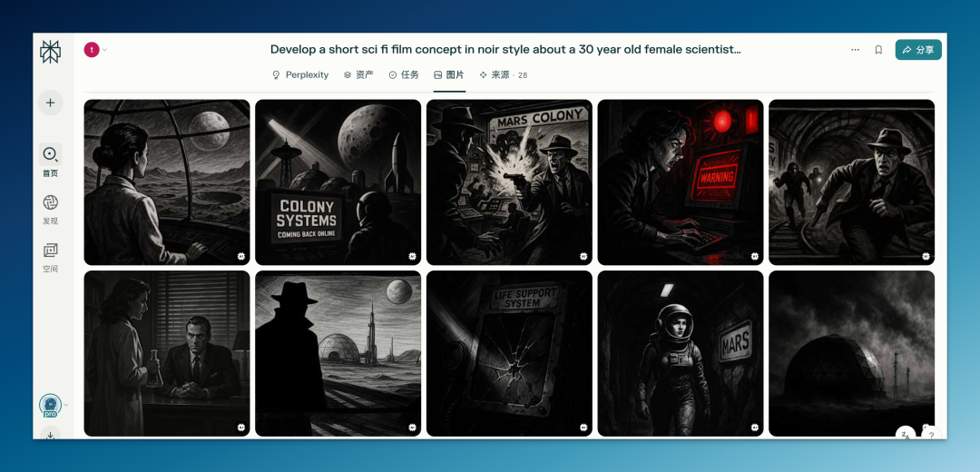Start a new thread with the plus button
Screen dimensions: 980x472
50,103
